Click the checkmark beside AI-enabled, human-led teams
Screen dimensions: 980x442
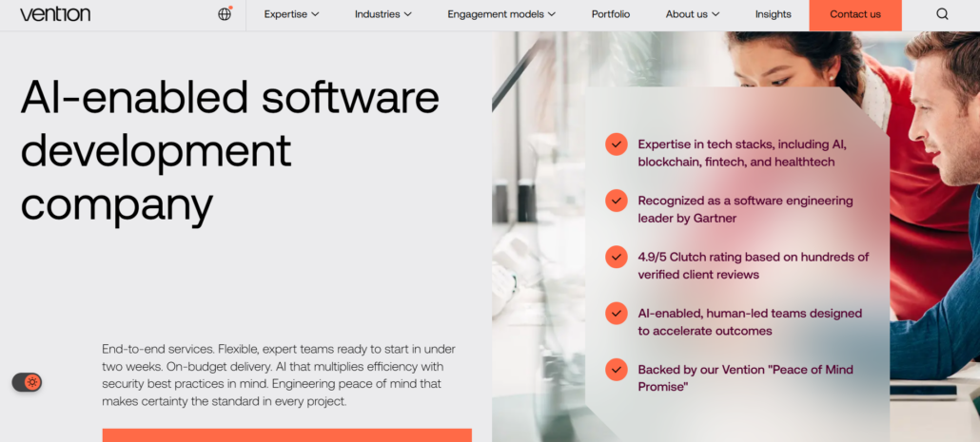[x=617, y=313]
